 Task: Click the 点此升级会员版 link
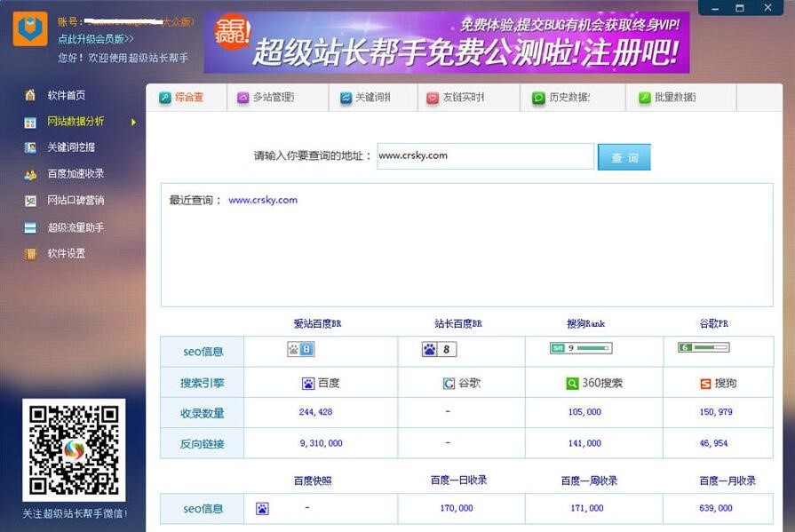(x=96, y=39)
